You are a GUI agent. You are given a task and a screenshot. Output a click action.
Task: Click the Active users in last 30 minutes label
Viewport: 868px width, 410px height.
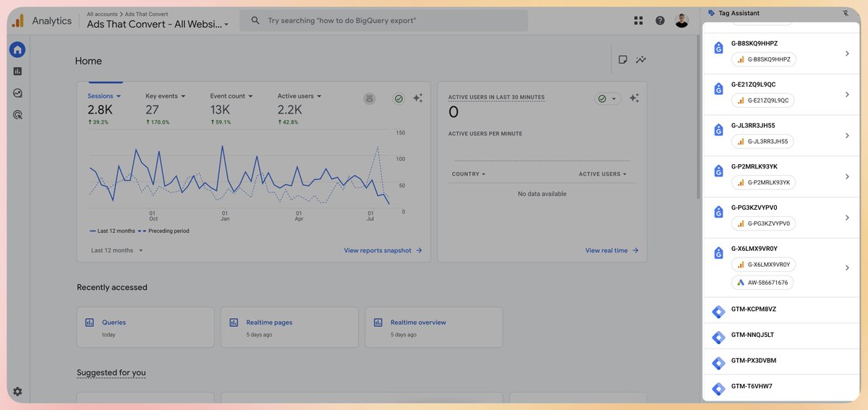coord(496,97)
